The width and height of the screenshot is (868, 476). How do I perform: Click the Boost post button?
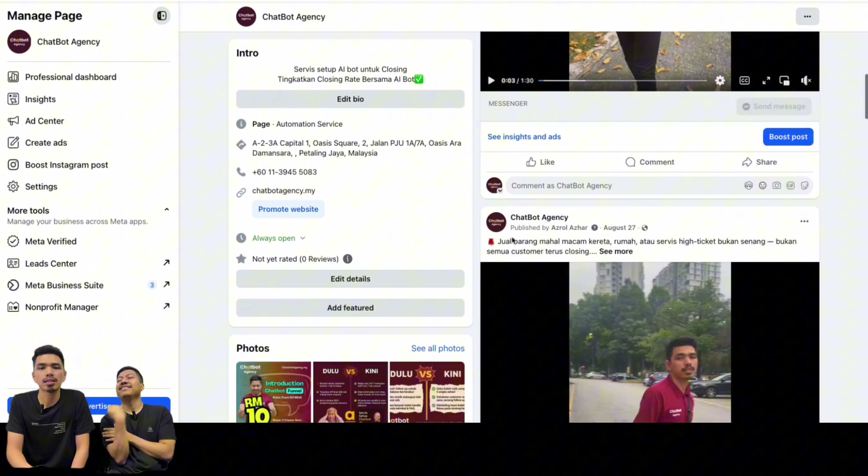(788, 137)
